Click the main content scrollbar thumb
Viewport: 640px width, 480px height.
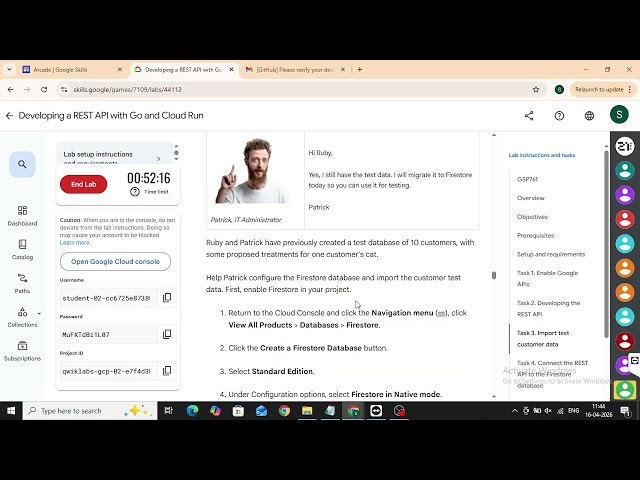pos(494,275)
